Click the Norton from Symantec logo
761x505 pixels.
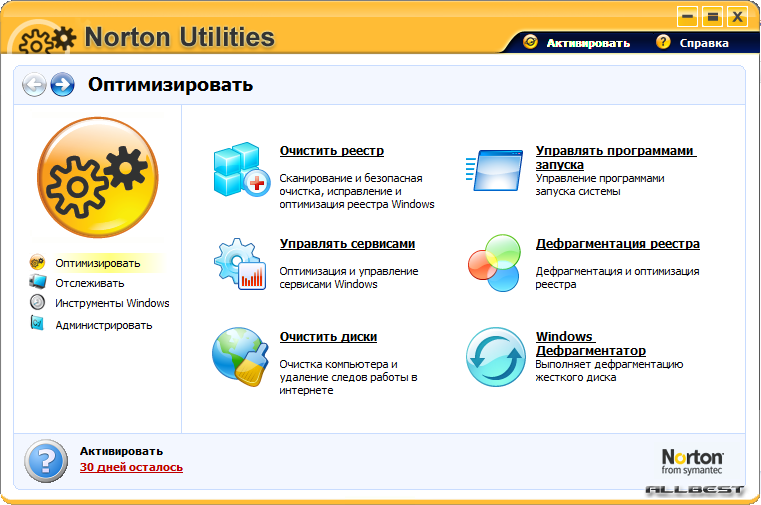point(692,462)
